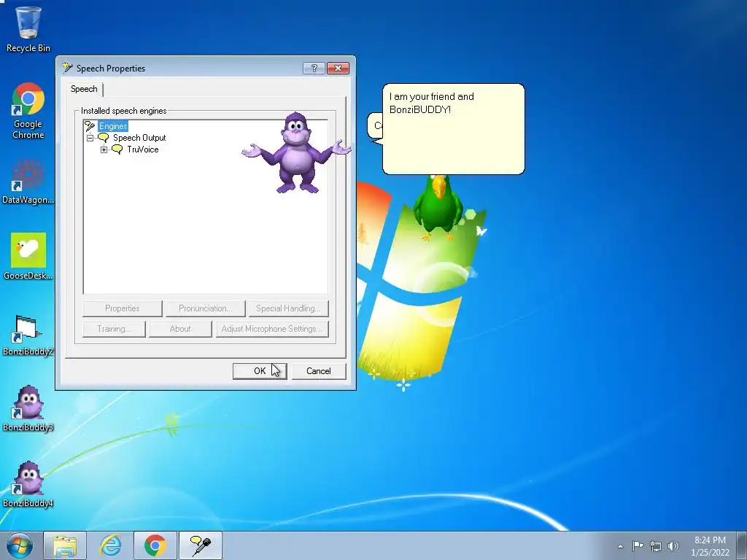
Task: Select the TruVoice tree item
Action: [142, 149]
